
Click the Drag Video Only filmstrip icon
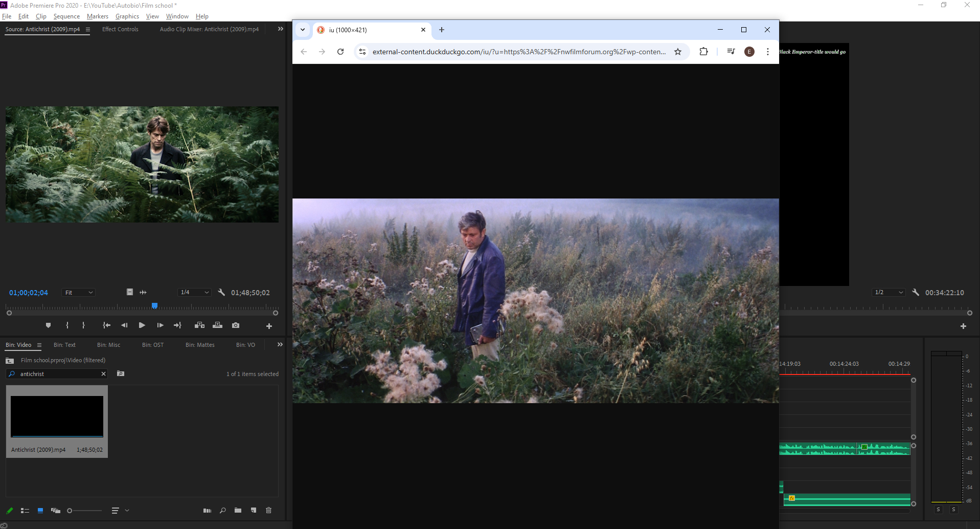point(130,292)
